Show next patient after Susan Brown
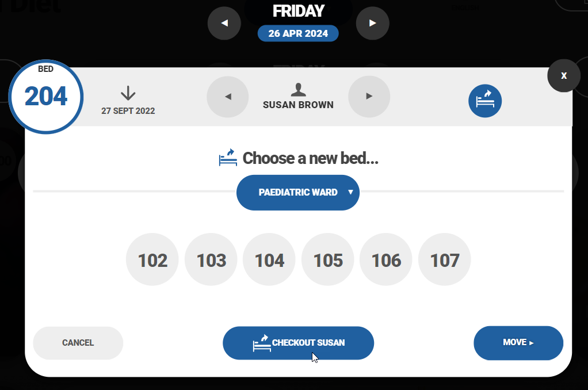The height and width of the screenshot is (390, 588). (x=369, y=97)
